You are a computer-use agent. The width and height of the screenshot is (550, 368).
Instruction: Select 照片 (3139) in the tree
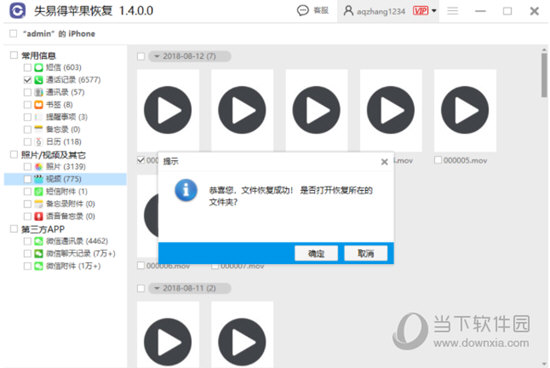(66, 167)
